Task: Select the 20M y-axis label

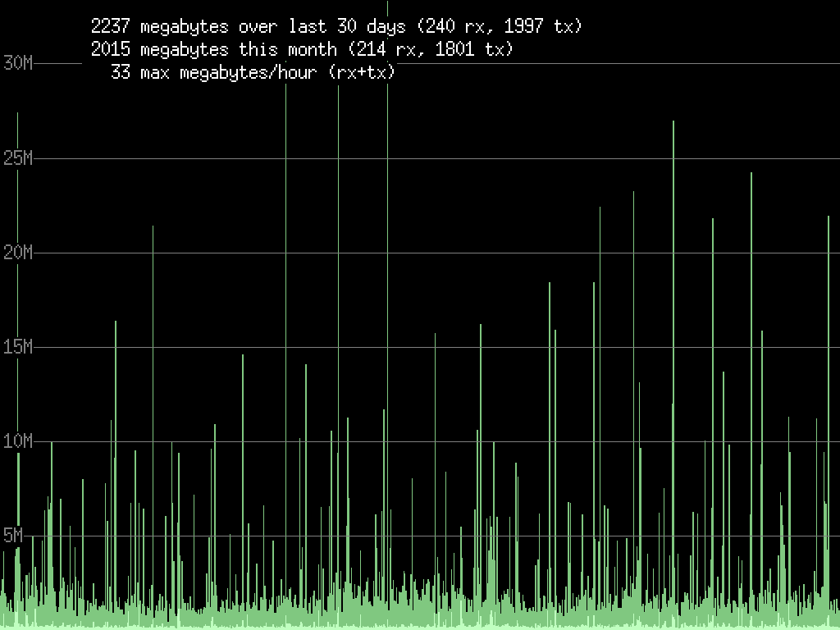Action: [17, 252]
